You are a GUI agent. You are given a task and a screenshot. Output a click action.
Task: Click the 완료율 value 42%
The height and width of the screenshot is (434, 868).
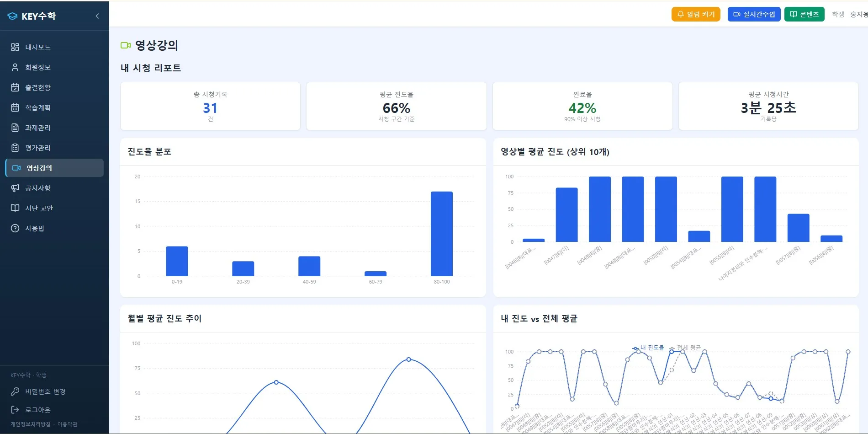(x=582, y=108)
